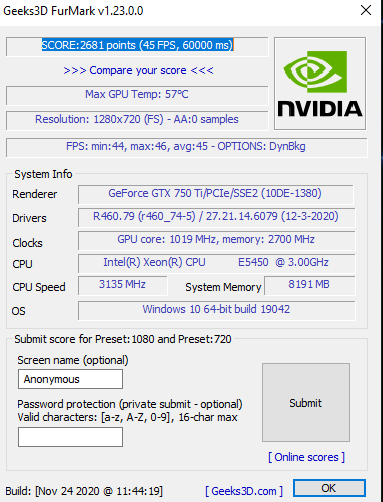The height and width of the screenshot is (502, 383).
Task: Click the Screen name (optional) label
Action: [73, 360]
